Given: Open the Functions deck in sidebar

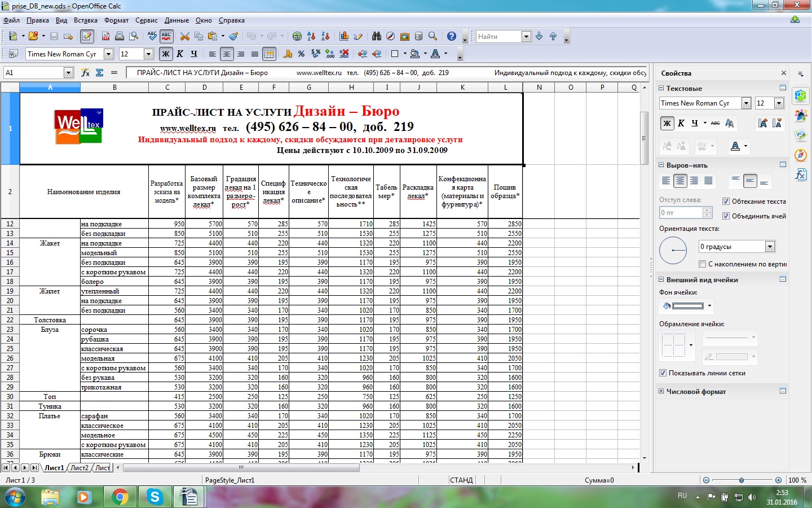Looking at the screenshot, I should 801,174.
